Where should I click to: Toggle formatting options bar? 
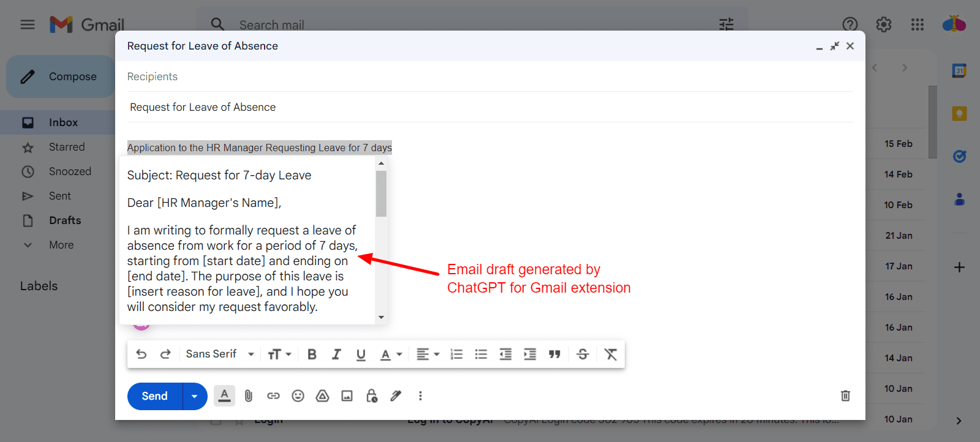coord(224,396)
